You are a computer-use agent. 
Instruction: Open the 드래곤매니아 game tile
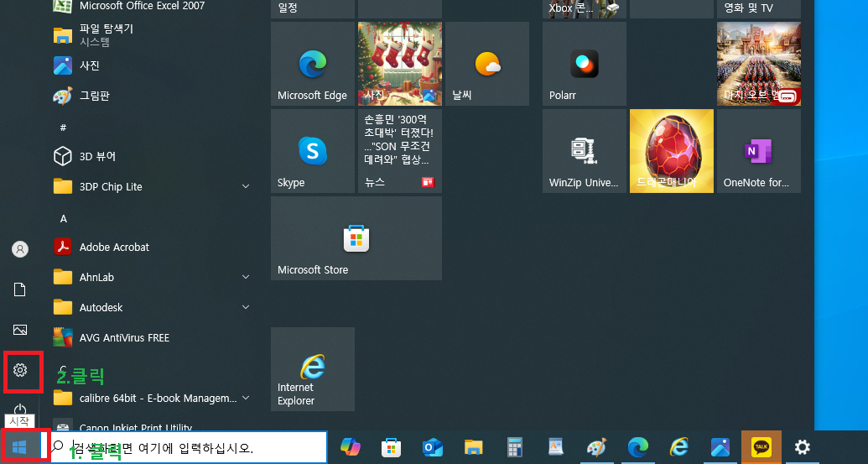click(672, 151)
